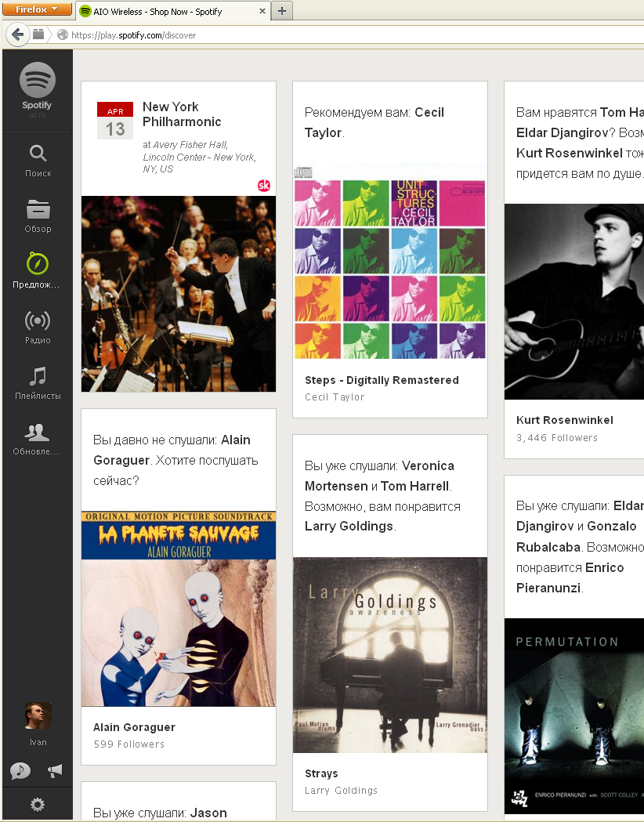
Task: Open New York Philharmonic event title
Action: 182,114
